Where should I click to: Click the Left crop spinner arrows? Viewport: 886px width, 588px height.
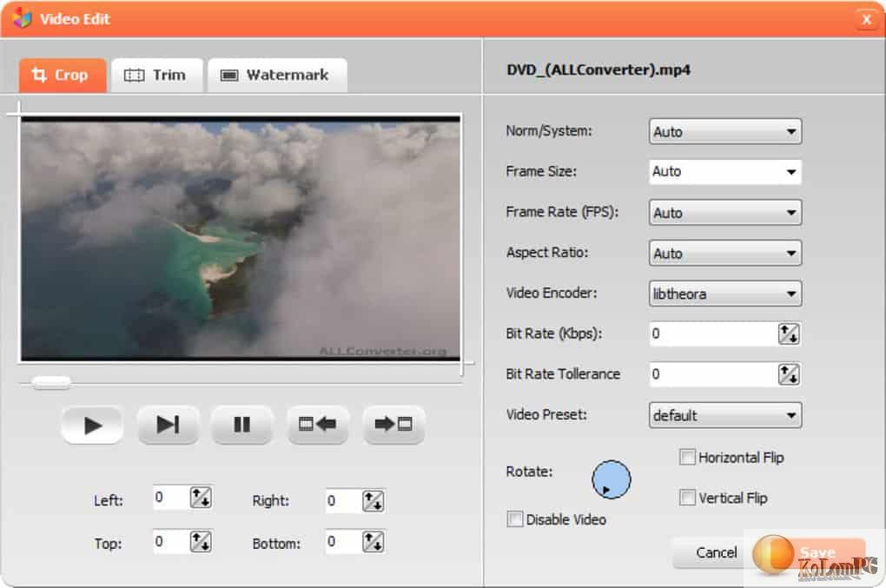click(201, 498)
